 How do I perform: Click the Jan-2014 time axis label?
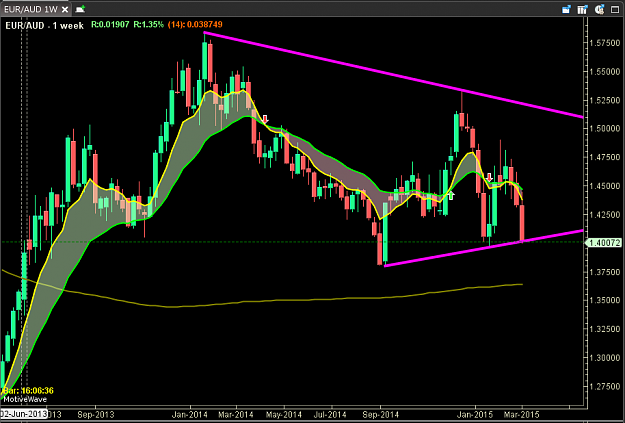pos(191,415)
